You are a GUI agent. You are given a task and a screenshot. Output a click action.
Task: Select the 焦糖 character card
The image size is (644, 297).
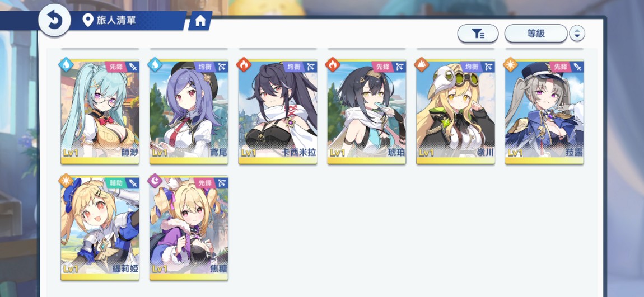click(189, 228)
